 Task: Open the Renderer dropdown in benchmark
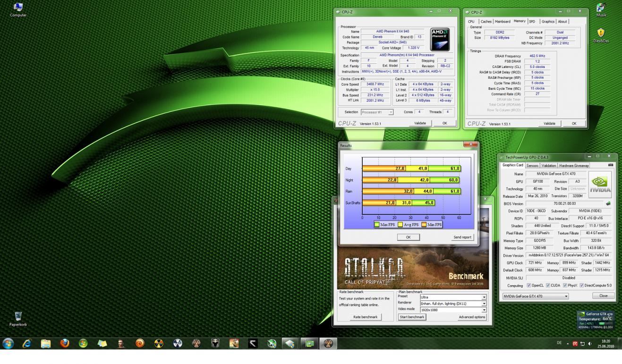click(453, 304)
